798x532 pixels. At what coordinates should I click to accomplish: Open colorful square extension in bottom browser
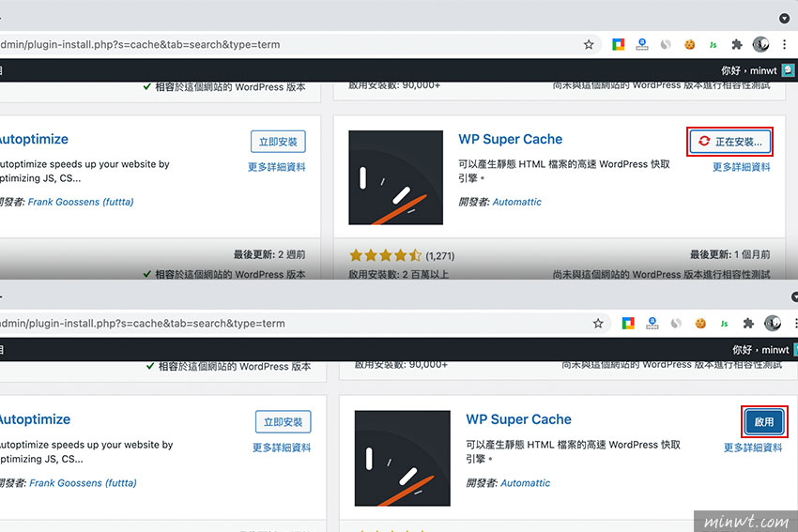(x=628, y=324)
